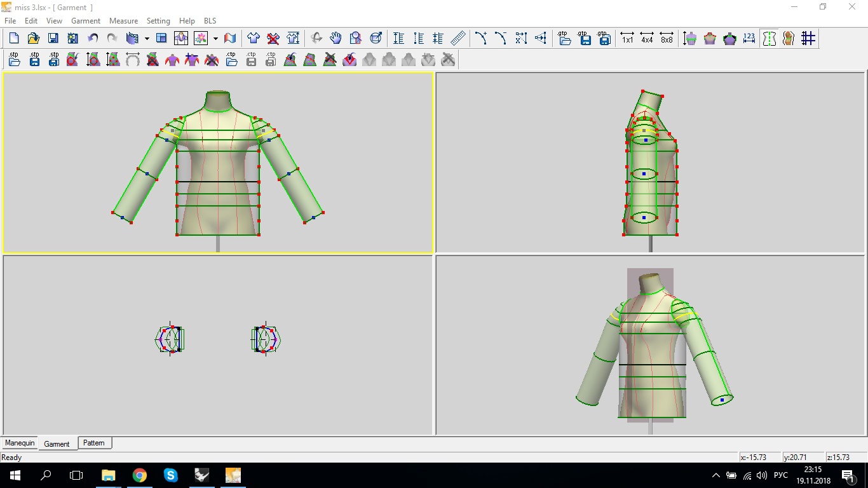Open a .gtp file from toolbar
Image resolution: width=868 pixels, height=488 pixels.
[564, 39]
